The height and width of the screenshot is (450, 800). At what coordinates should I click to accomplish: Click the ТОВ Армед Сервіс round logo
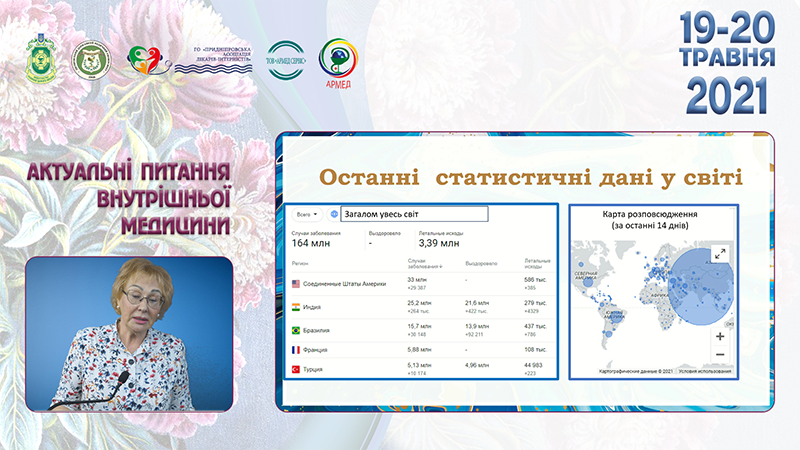coord(286,60)
